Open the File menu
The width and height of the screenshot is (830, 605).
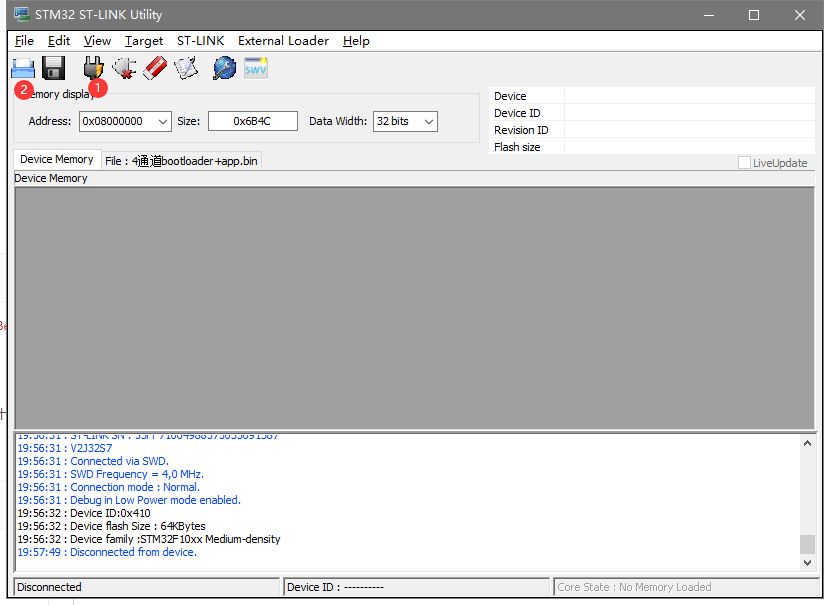[x=24, y=41]
